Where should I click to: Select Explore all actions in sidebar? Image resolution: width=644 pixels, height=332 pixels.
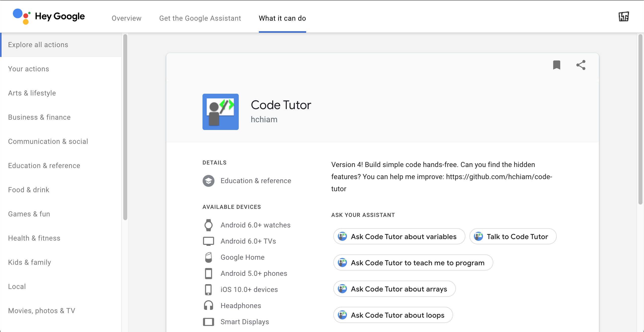tap(38, 45)
